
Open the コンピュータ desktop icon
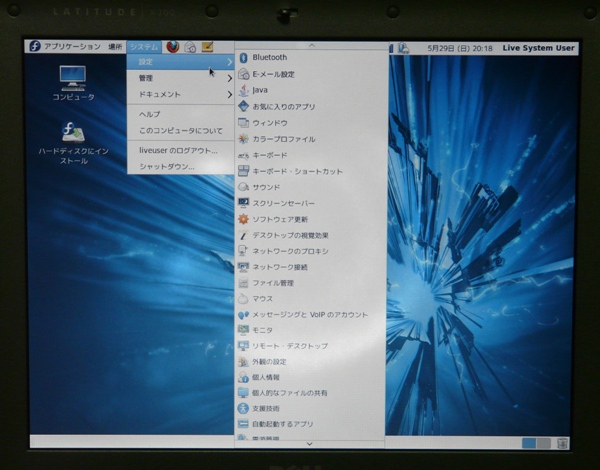(72, 78)
